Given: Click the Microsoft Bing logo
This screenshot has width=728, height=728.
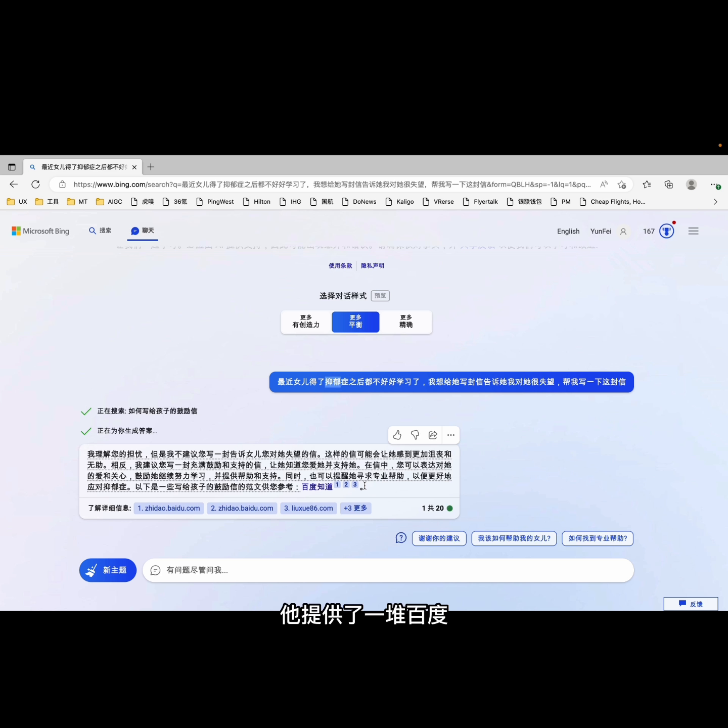Looking at the screenshot, I should point(40,231).
